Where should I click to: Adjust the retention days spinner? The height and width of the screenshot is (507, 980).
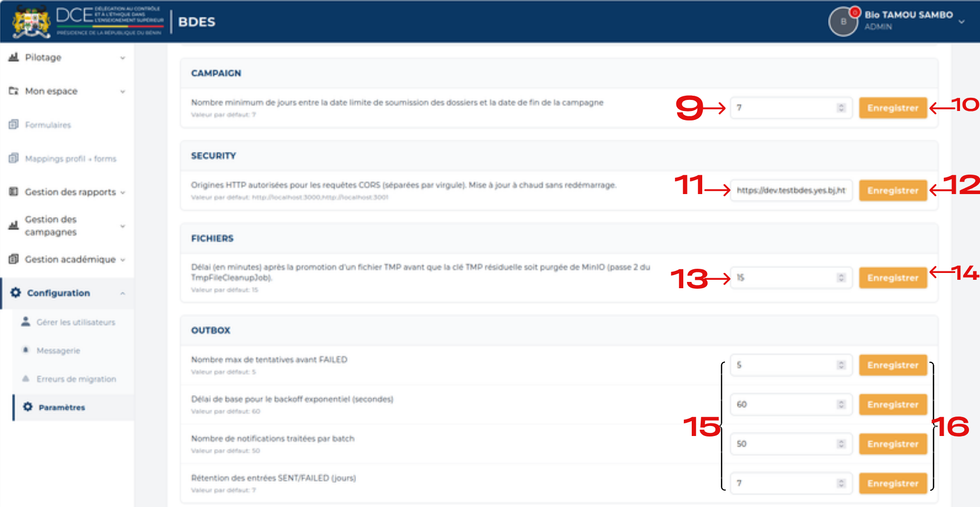pyautogui.click(x=841, y=483)
